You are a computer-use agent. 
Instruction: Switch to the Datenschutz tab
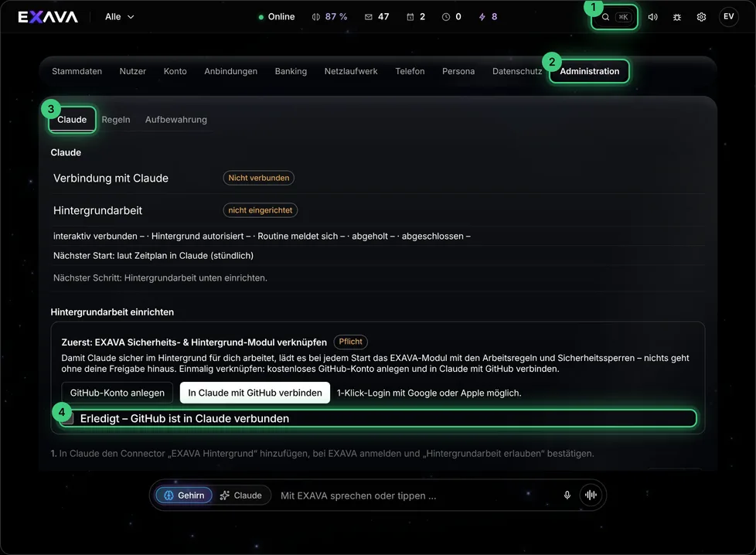pos(517,71)
